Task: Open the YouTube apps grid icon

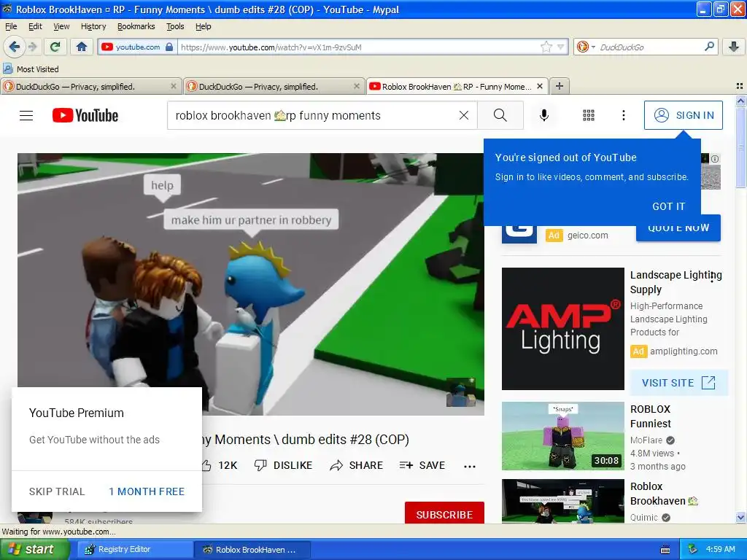Action: coord(589,115)
